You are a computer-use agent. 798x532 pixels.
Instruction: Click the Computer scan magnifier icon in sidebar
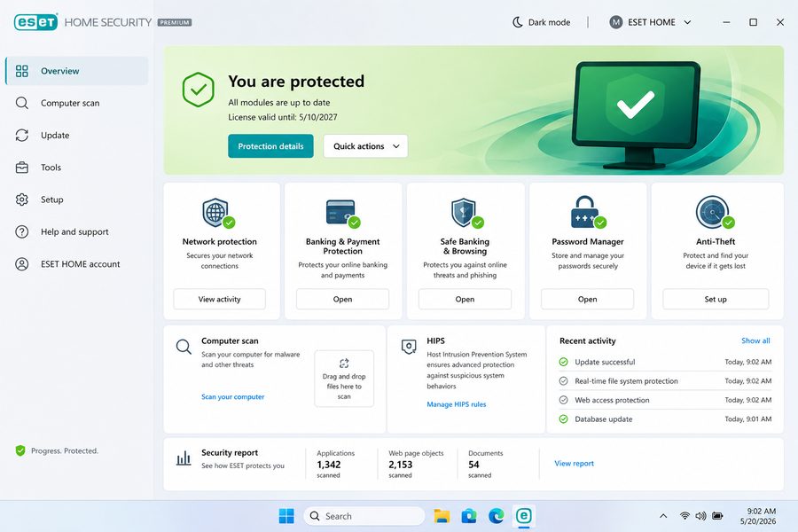22,103
